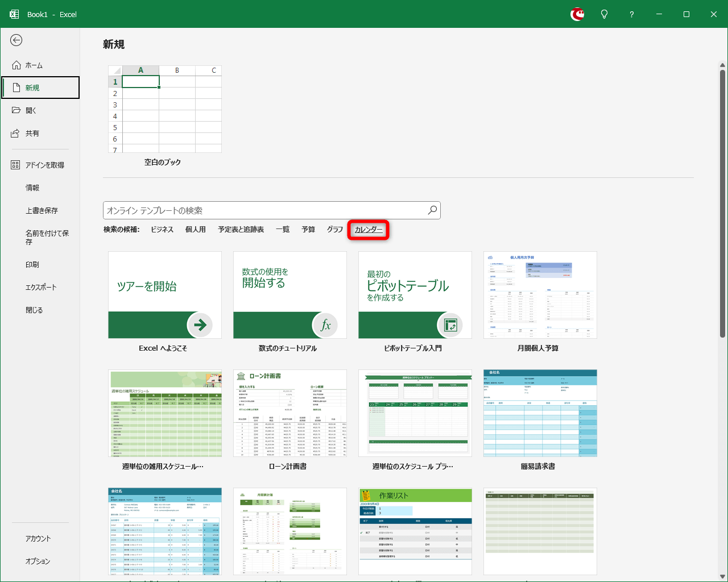The height and width of the screenshot is (582, 728).
Task: Click the 新規 page icon
Action: (x=16, y=88)
